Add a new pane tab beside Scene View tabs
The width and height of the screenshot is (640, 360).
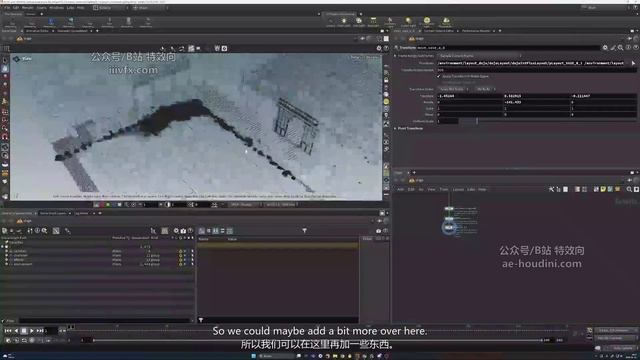97,31
